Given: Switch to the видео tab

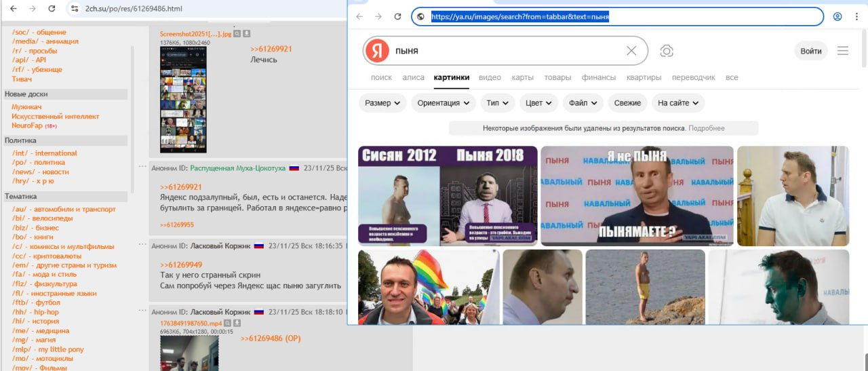Looking at the screenshot, I should (x=490, y=77).
